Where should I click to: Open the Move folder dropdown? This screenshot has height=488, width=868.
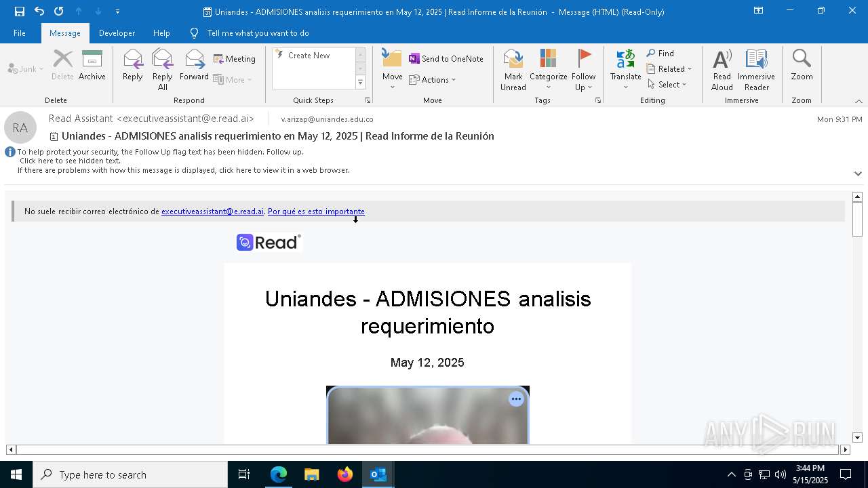[x=393, y=69]
